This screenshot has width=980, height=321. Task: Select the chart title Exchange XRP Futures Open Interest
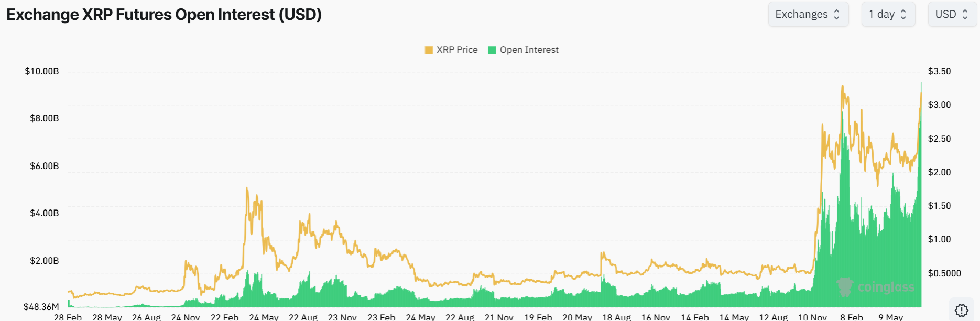[164, 14]
